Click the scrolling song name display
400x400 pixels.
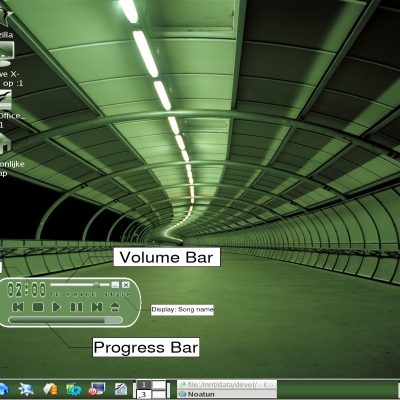pos(90,295)
